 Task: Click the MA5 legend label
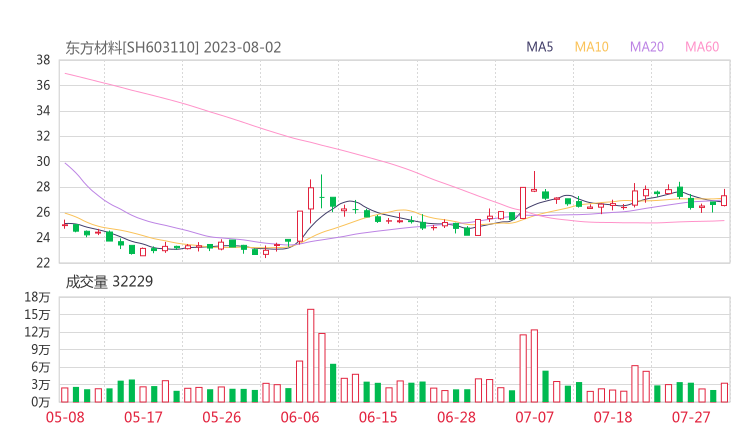pos(539,47)
